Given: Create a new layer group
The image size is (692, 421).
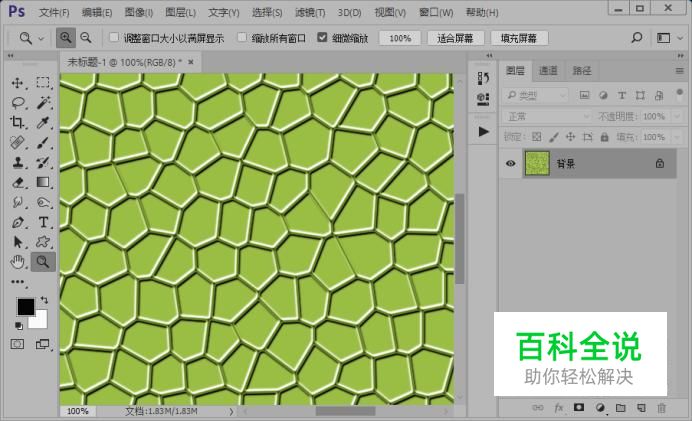Looking at the screenshot, I should pyautogui.click(x=621, y=408).
